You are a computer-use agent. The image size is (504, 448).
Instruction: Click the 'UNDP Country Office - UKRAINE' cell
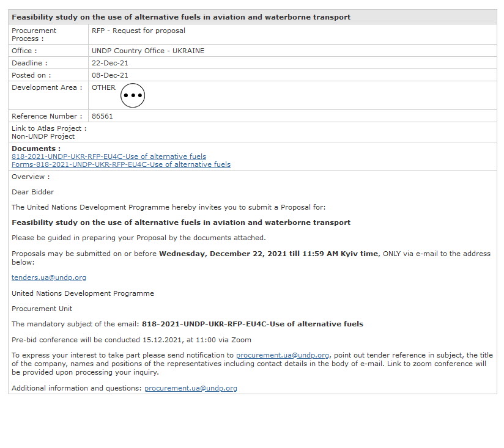pos(148,51)
